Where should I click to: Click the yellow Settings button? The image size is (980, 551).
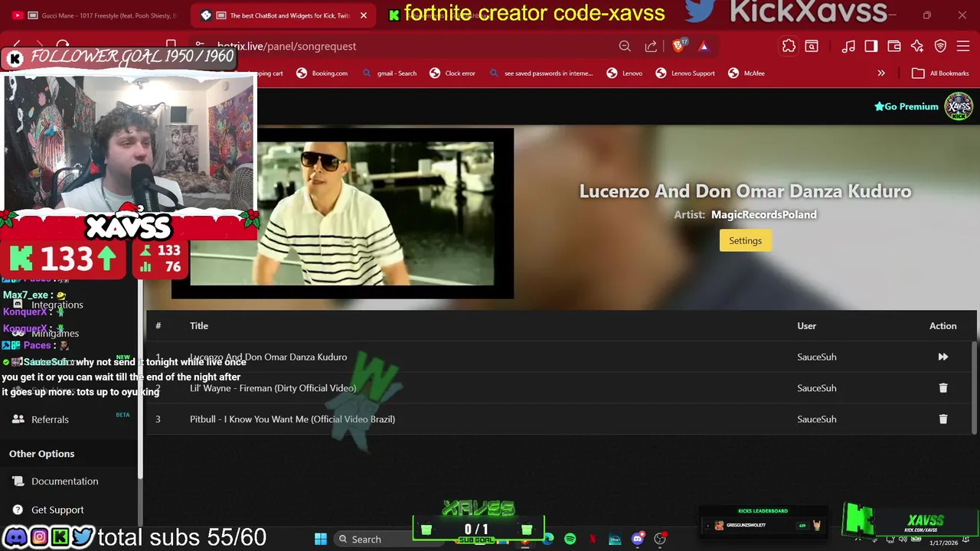point(745,240)
